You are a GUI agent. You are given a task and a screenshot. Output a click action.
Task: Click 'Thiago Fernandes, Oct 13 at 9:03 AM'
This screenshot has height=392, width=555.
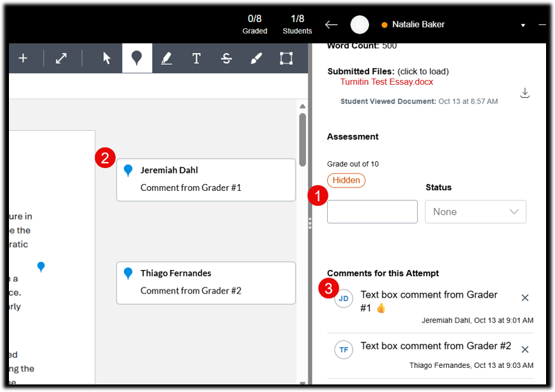point(472,365)
